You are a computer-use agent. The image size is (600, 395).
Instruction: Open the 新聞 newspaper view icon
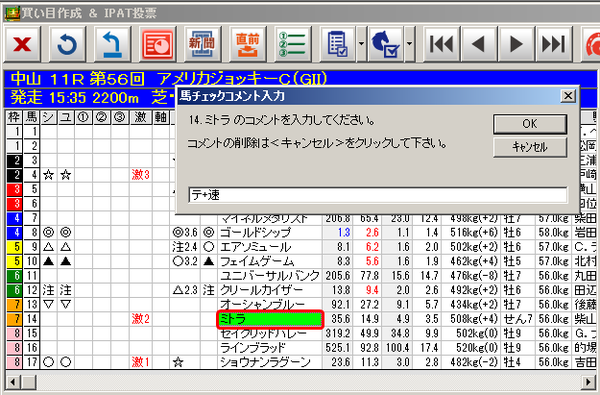(x=202, y=44)
